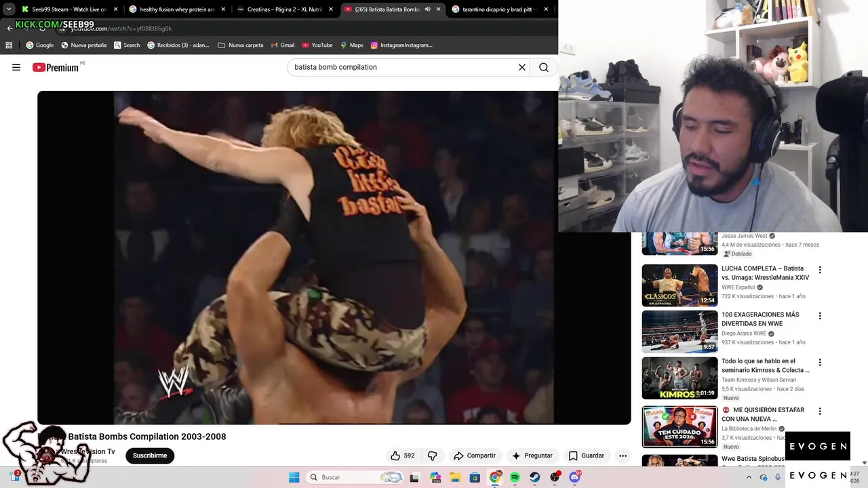Open the LUCHA COMPLETA – Batista video title
The image size is (868, 488).
point(765,273)
